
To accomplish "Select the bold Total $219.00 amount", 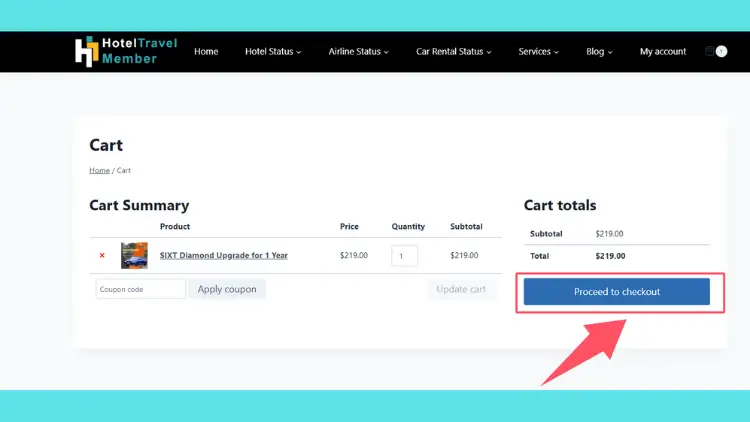I will pos(610,256).
